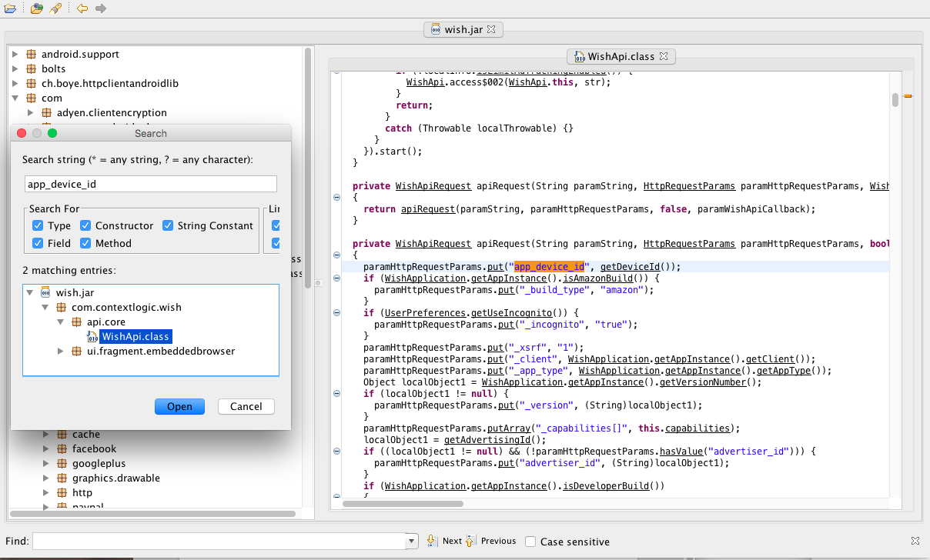Click the Open Type toolbar icon
The height and width of the screenshot is (560, 930).
coord(36,8)
